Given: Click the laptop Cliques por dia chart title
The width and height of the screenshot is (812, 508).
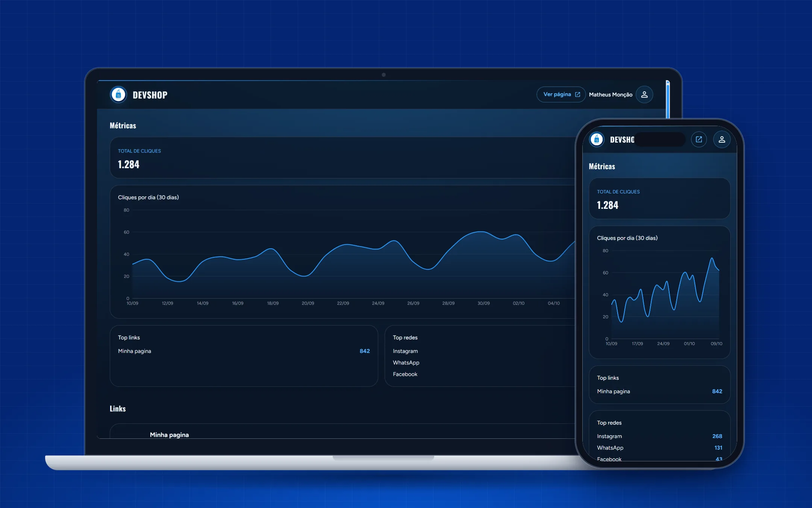Looking at the screenshot, I should click(x=148, y=198).
